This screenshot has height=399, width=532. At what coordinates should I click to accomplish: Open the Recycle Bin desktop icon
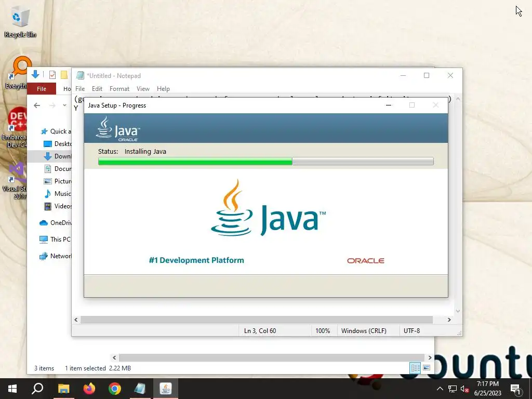tap(20, 22)
